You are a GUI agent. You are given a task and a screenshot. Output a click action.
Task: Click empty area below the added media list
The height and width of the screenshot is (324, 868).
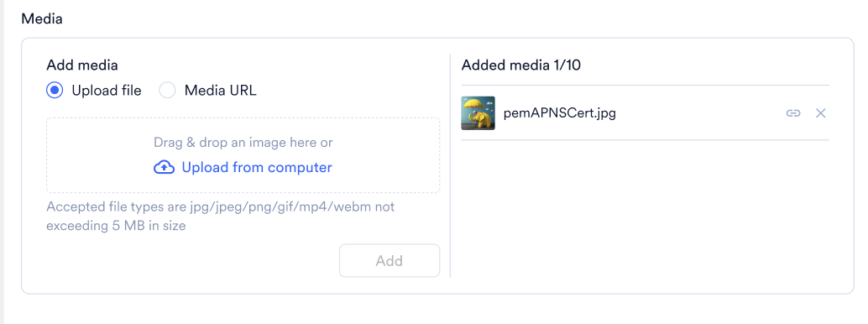pyautogui.click(x=645, y=211)
